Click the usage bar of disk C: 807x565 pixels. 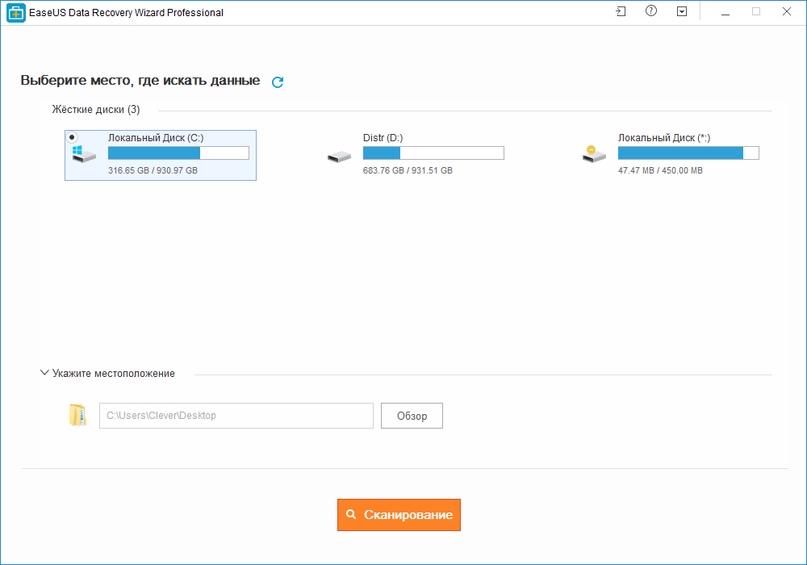pyautogui.click(x=178, y=153)
